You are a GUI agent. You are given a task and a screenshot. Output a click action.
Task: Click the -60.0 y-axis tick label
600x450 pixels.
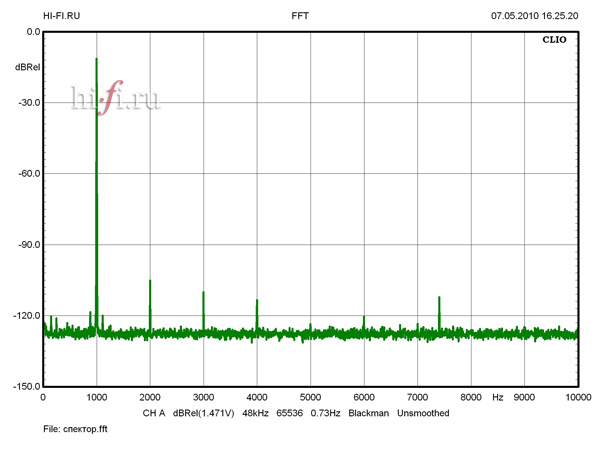(26, 173)
